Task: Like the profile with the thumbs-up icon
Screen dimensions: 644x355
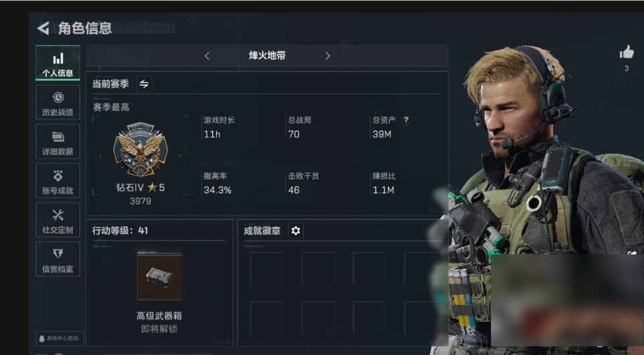Action: tap(627, 53)
